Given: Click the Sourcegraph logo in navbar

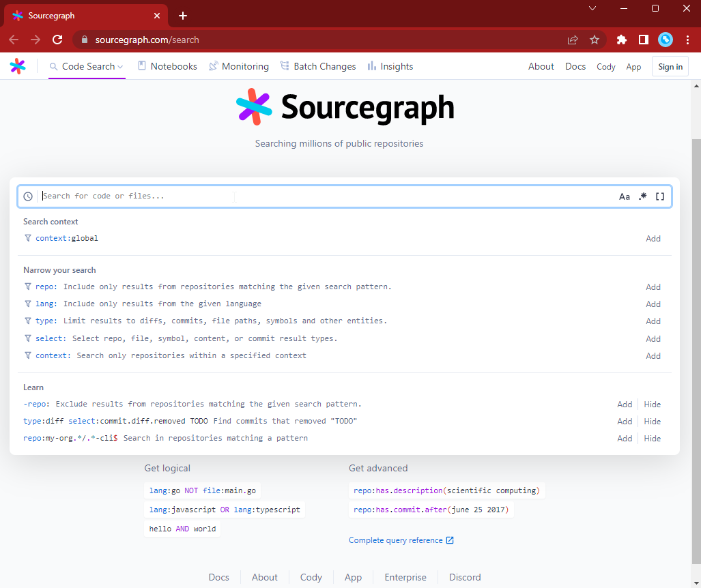Looking at the screenshot, I should (18, 66).
